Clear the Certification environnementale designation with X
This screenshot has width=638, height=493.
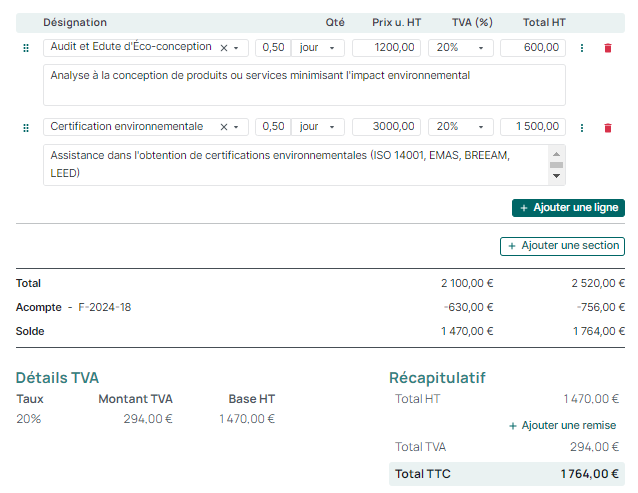coord(223,128)
